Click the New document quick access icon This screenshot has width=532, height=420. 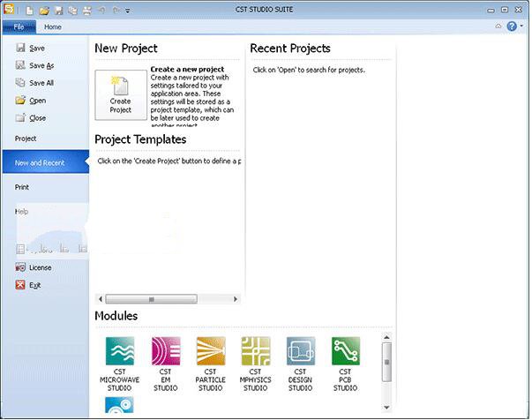pyautogui.click(x=30, y=11)
